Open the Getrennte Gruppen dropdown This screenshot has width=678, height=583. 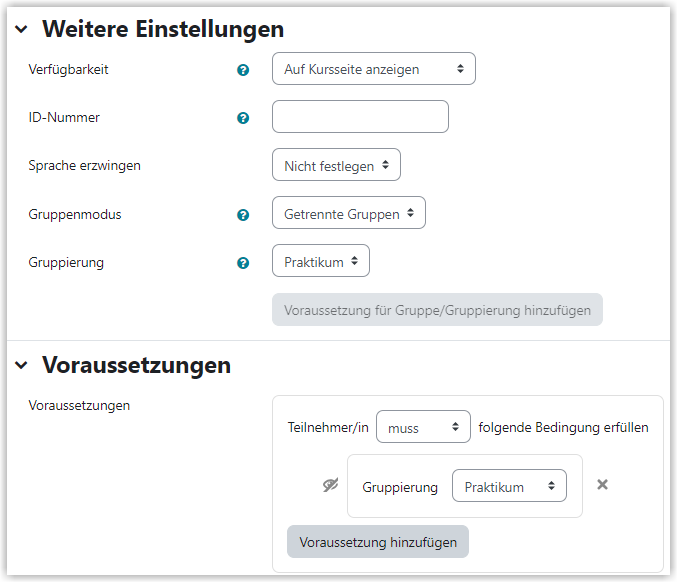(349, 213)
